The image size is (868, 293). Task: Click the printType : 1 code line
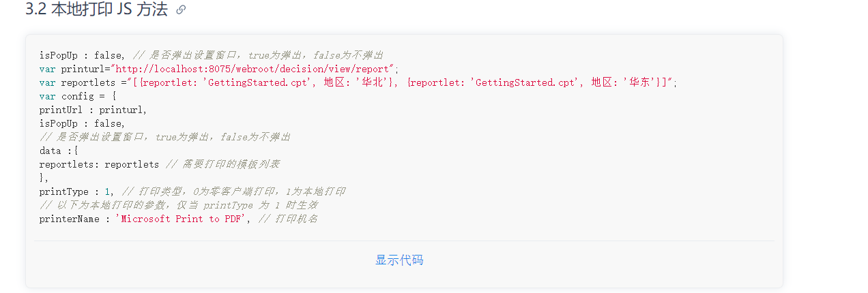click(192, 191)
